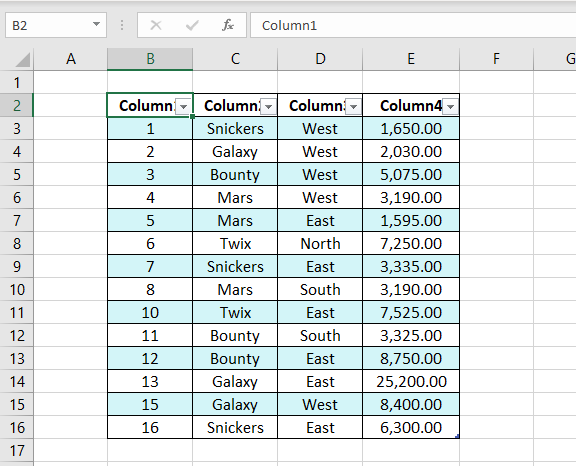Select cell with Galaxy in row 4
The height and width of the screenshot is (466, 576).
pyautogui.click(x=235, y=151)
